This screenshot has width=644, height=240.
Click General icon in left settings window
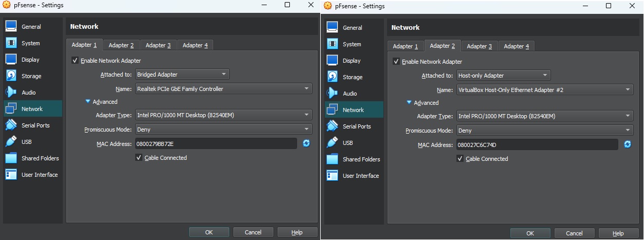point(11,26)
